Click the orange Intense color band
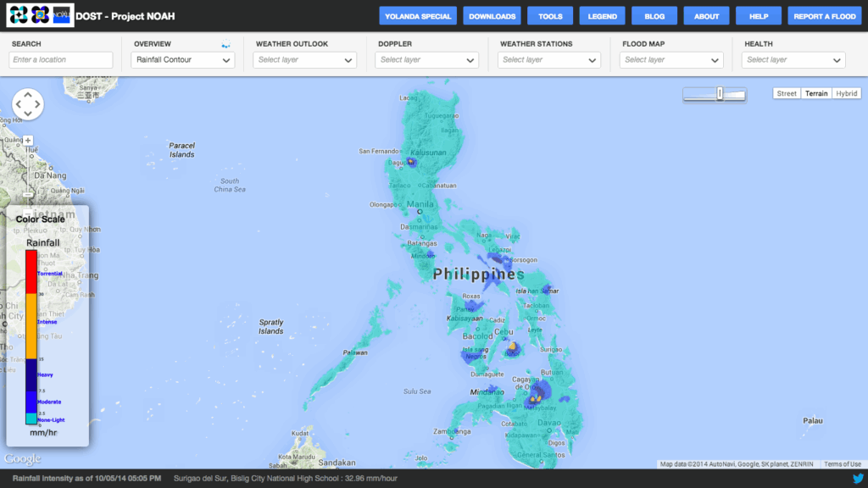Viewport: 868px width, 488px height. pyautogui.click(x=31, y=326)
